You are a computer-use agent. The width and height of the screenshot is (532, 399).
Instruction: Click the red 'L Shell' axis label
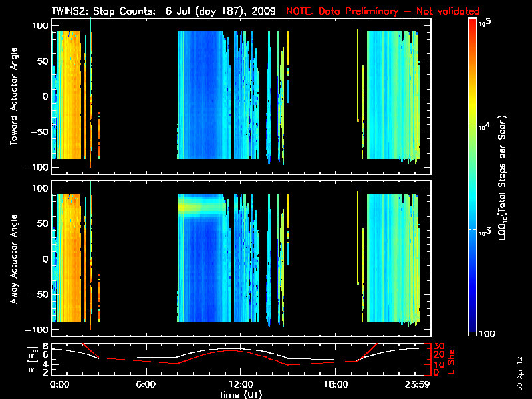[x=451, y=360]
